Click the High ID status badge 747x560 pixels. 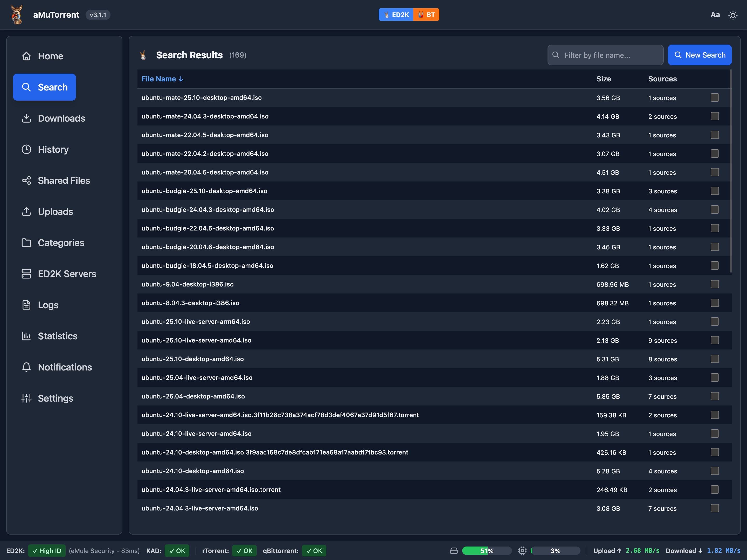click(47, 551)
